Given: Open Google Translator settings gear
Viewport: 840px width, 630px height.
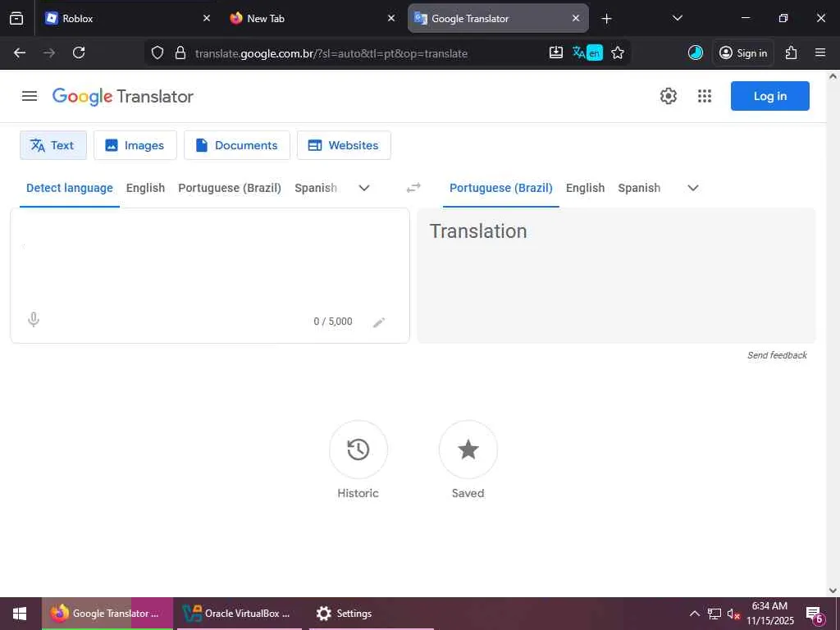Looking at the screenshot, I should pos(668,96).
